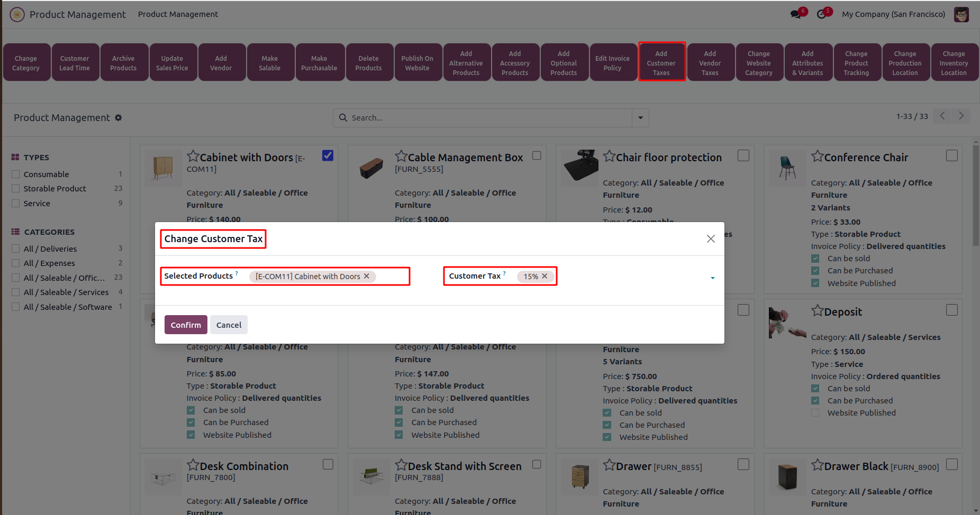Toggle the Storable Product type filter
Viewport: 980px width, 515px height.
pos(16,188)
